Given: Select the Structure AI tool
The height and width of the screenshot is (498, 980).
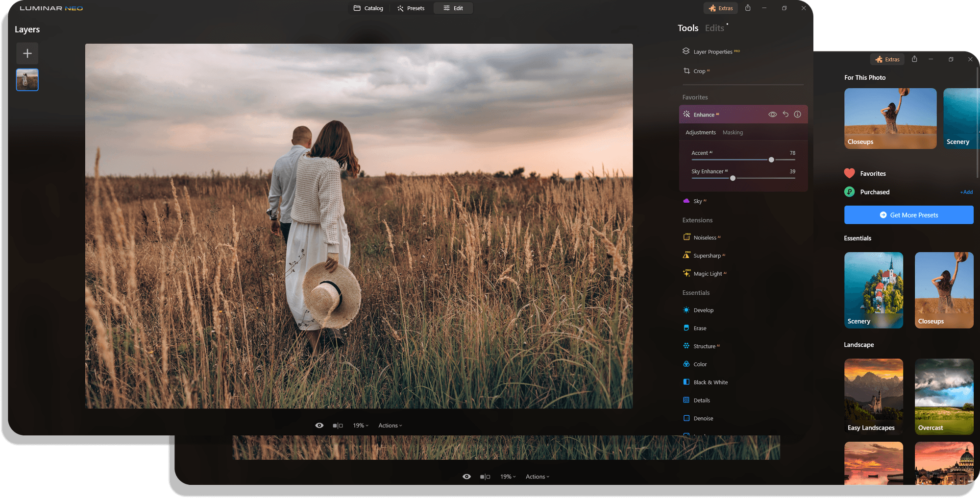Looking at the screenshot, I should pos(705,346).
